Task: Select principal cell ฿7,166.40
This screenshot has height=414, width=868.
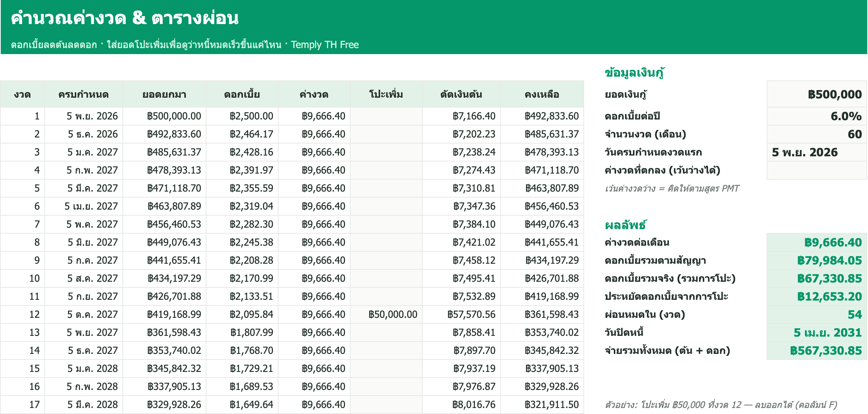Action: (x=461, y=116)
